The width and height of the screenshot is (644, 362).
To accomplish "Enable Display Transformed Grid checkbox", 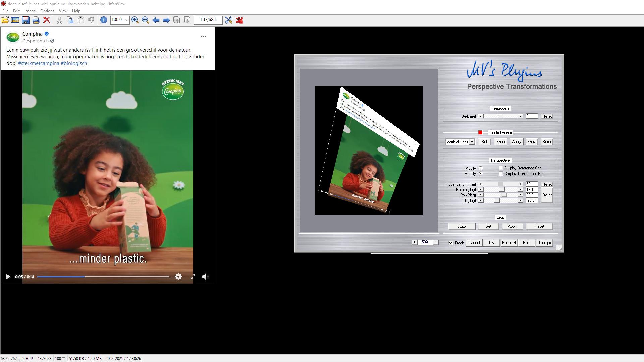I will 501,174.
